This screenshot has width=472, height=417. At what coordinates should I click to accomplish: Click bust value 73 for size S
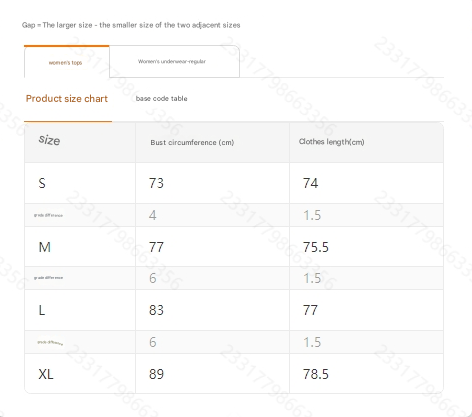156,183
